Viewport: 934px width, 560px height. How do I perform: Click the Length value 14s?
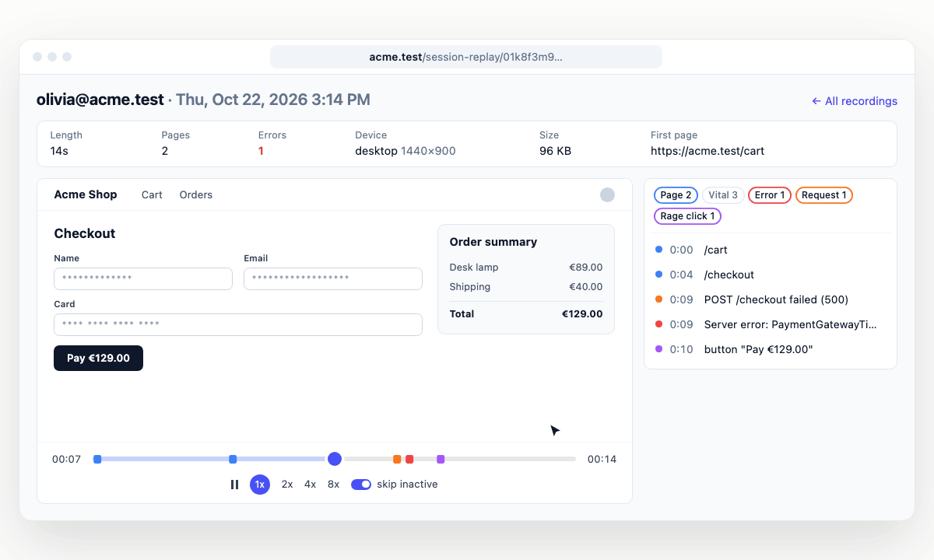(x=59, y=151)
